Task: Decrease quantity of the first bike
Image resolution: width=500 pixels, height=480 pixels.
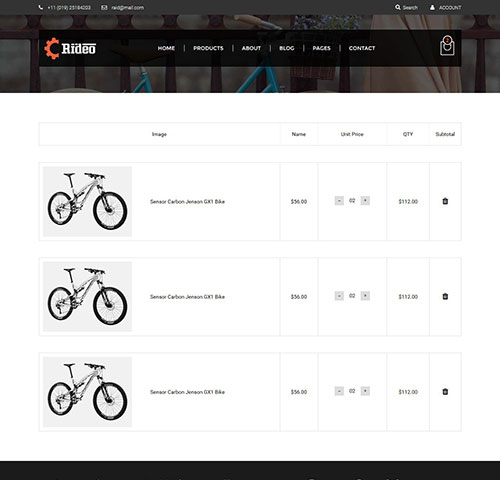Action: (339, 201)
